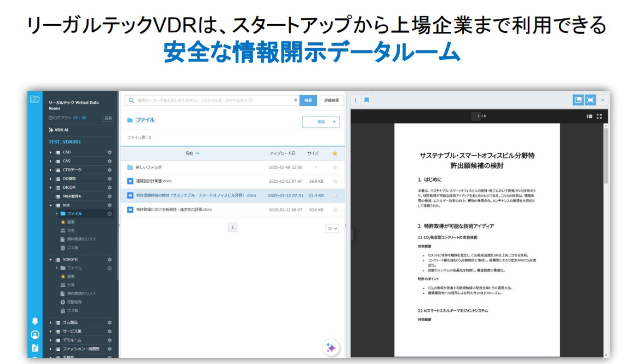Screen dimensions: 644x364
Task: Open settings gear for DICOM room
Action: [109, 187]
